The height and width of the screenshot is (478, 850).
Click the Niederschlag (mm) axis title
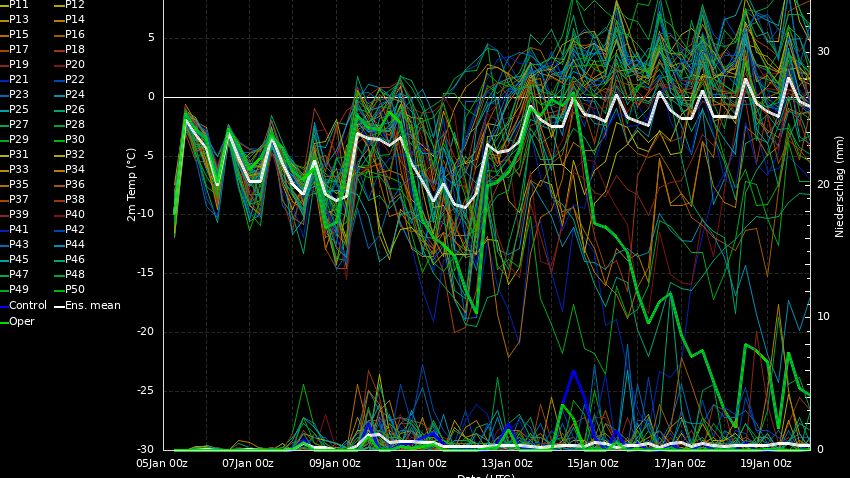(x=840, y=187)
